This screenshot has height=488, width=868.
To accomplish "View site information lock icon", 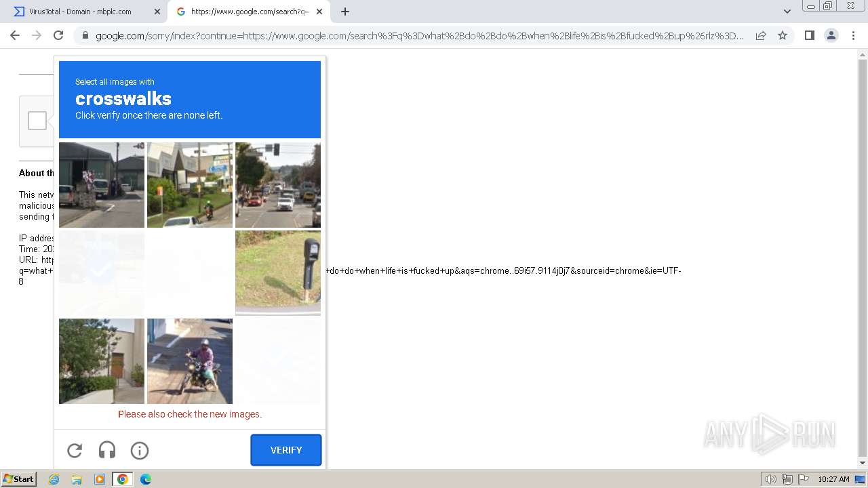I will 85,35.
